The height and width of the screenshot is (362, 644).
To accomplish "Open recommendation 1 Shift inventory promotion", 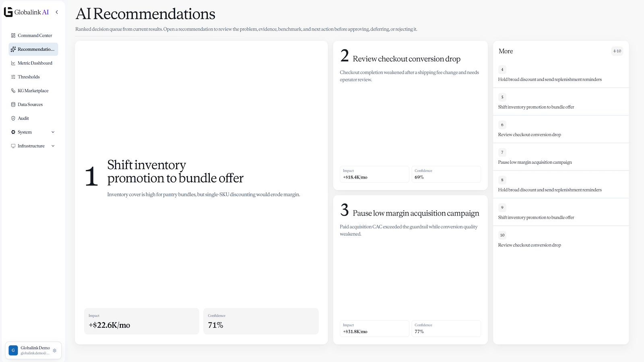I will click(201, 193).
